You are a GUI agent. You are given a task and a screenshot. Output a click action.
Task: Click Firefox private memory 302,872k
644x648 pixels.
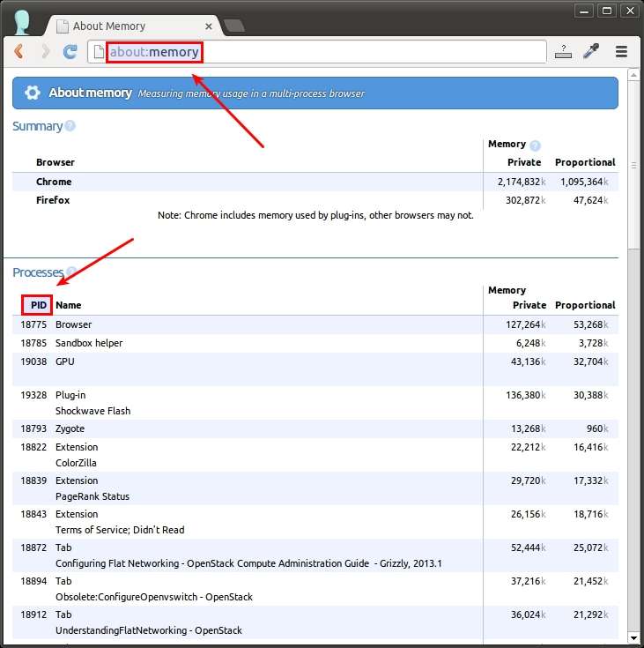coord(525,200)
